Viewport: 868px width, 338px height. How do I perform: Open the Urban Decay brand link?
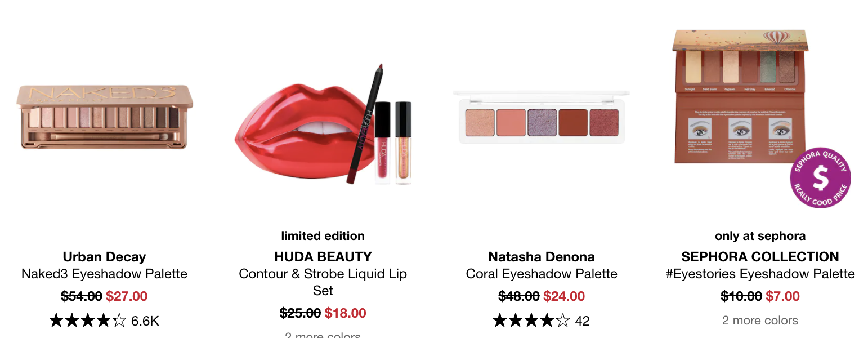point(104,257)
